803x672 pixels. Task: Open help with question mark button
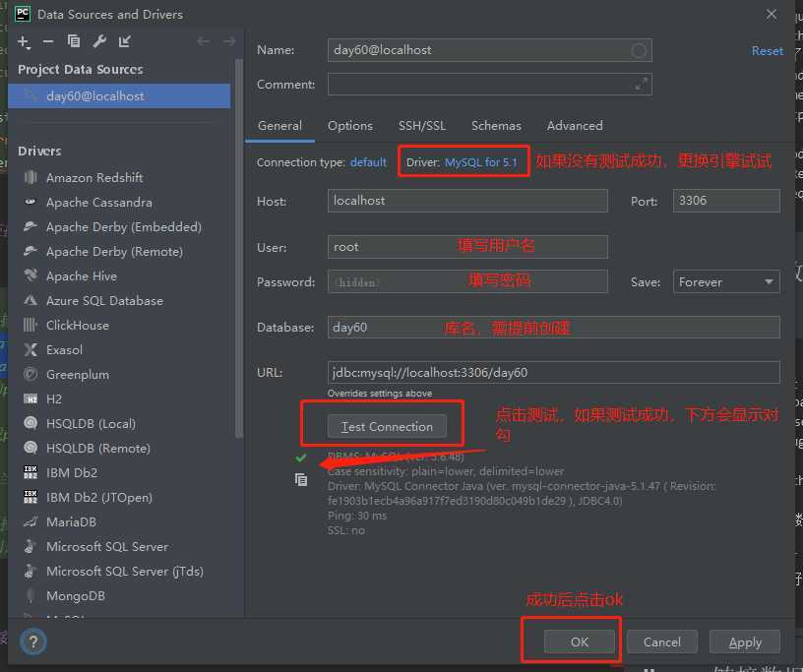point(33,641)
